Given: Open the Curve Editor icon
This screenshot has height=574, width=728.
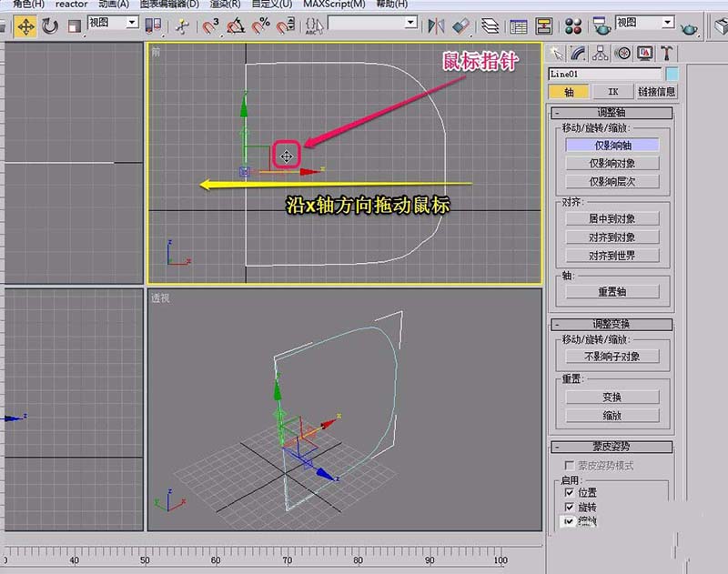Looking at the screenshot, I should point(518,26).
